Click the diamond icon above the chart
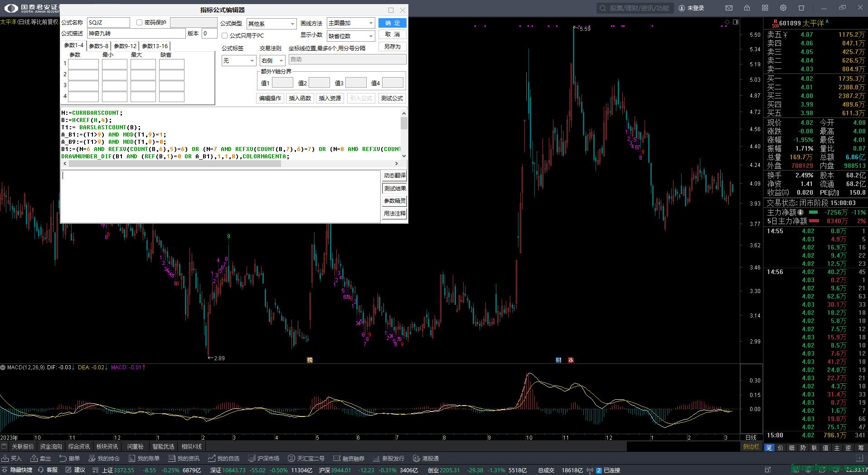The width and height of the screenshot is (868, 475). [x=727, y=22]
